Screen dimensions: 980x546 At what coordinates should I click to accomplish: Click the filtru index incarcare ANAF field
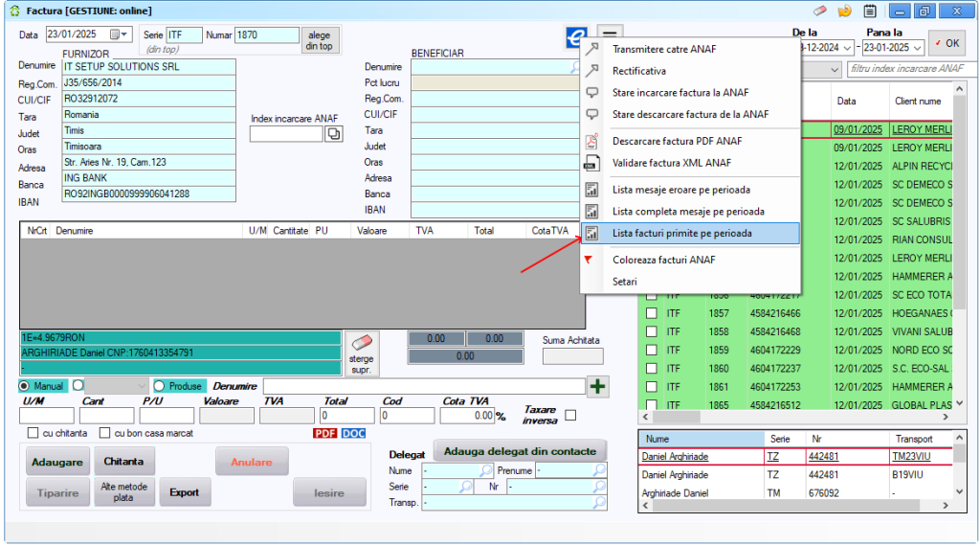click(911, 69)
